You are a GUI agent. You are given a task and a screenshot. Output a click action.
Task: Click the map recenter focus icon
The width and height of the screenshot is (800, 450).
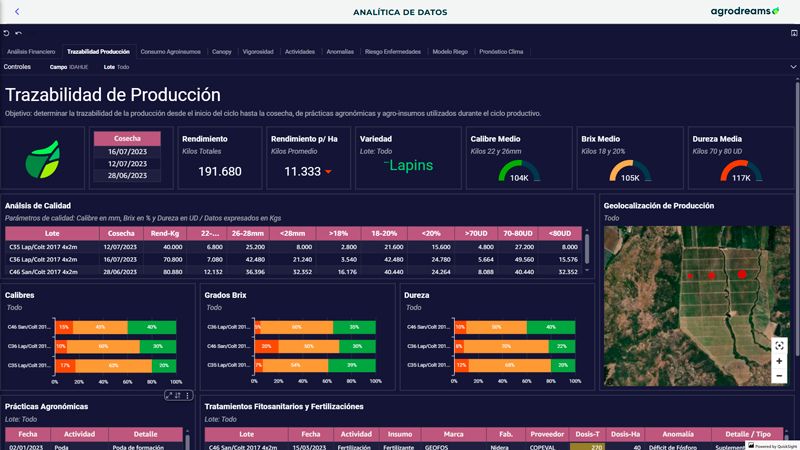tap(779, 344)
